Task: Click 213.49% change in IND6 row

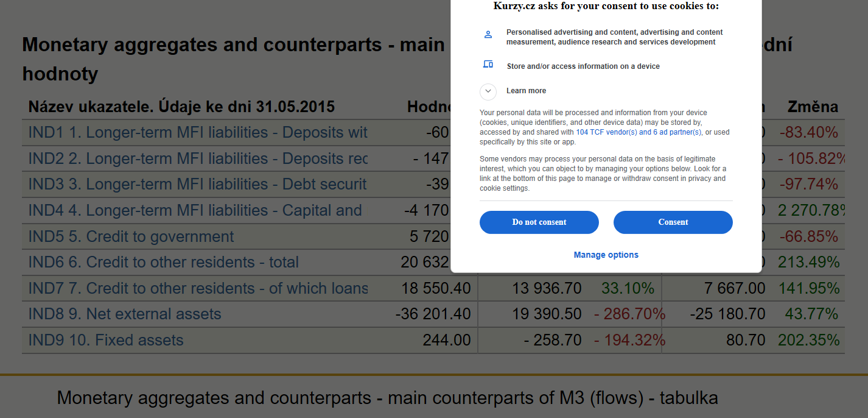Action: pos(809,262)
